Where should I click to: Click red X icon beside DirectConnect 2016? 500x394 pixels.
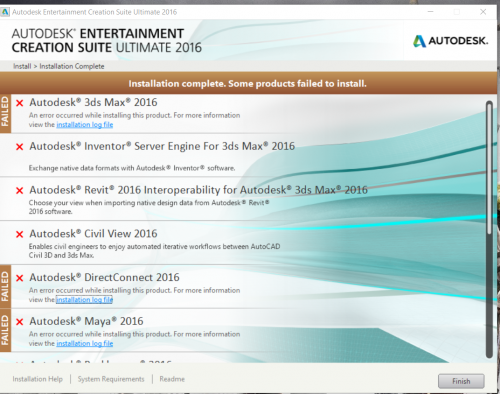[20, 278]
